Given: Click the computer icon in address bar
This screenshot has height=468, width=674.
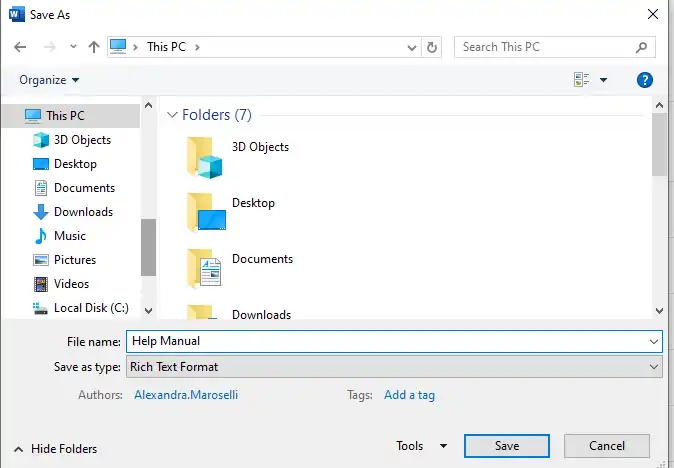Looking at the screenshot, I should (x=118, y=46).
